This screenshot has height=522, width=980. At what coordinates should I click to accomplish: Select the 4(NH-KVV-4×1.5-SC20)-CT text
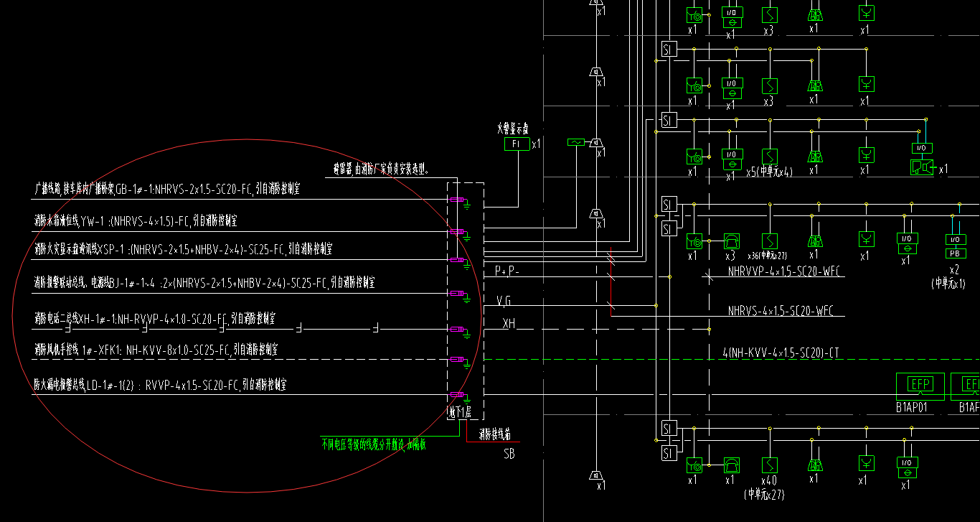coord(781,353)
